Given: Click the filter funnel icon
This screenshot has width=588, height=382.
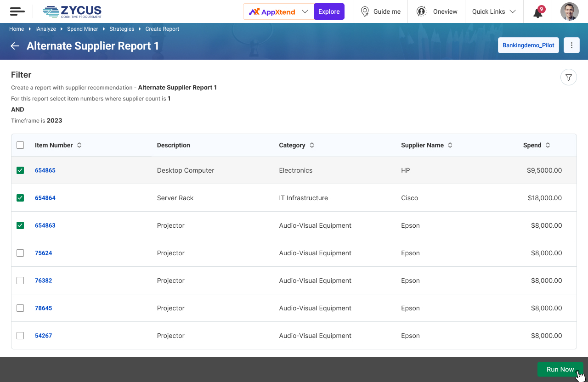Looking at the screenshot, I should tap(568, 78).
